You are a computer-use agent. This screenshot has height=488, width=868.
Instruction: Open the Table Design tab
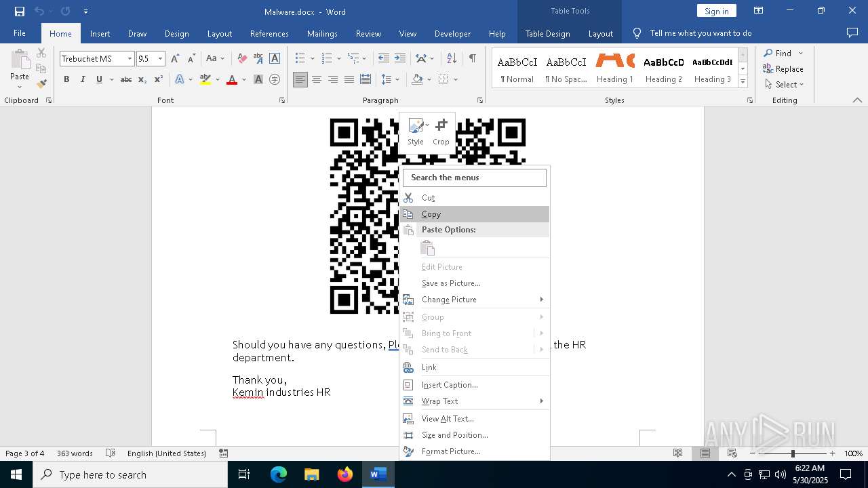click(547, 33)
